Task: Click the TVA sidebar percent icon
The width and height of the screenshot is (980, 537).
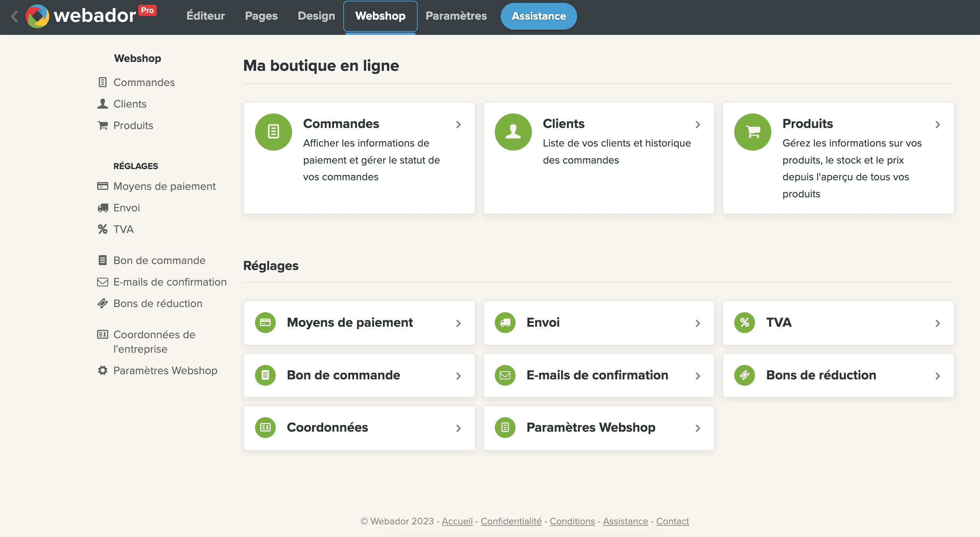Action: pos(102,229)
